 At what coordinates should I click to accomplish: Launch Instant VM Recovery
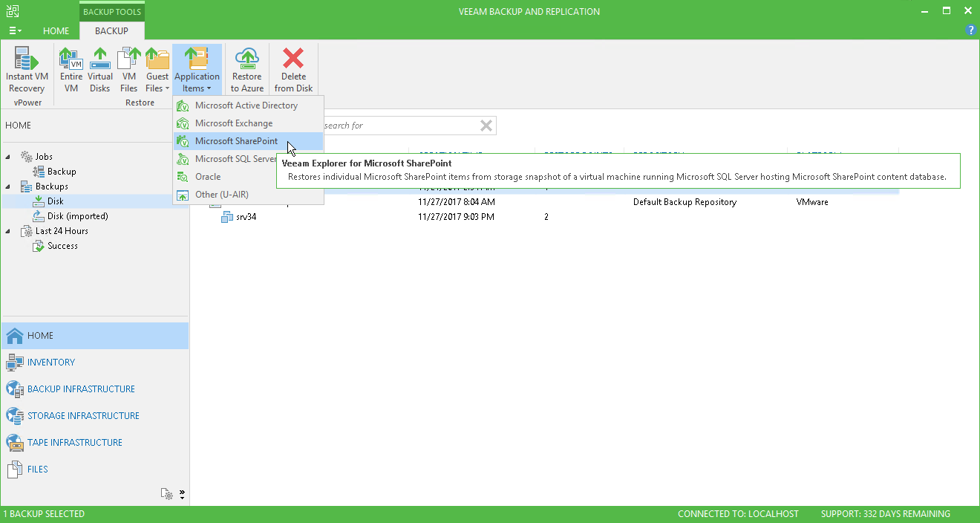(x=27, y=70)
